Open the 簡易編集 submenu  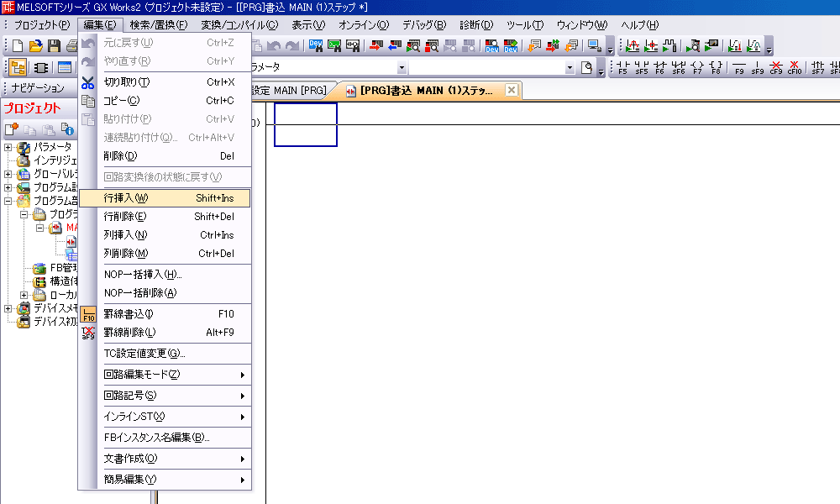[x=165, y=480]
